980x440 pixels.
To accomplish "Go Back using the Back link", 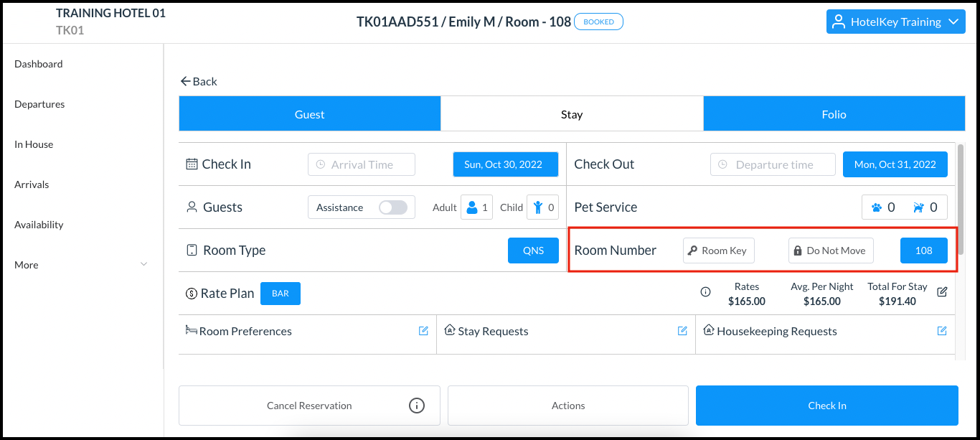I will (x=199, y=81).
